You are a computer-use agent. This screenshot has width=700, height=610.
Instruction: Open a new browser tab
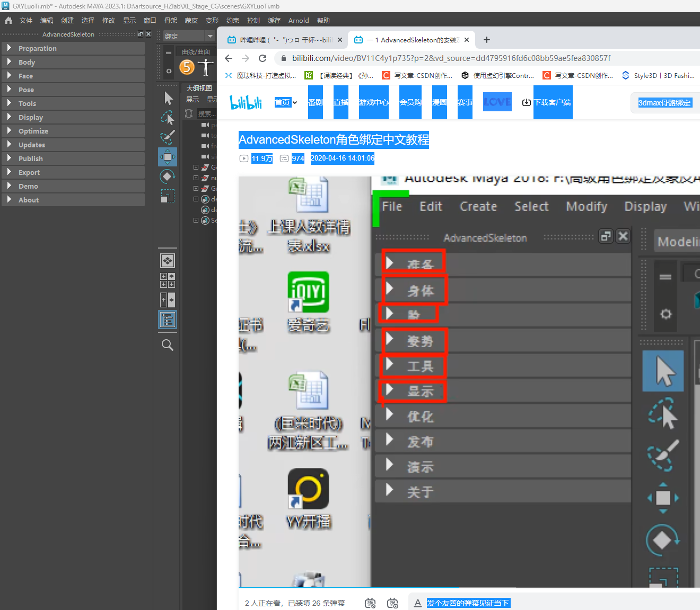click(x=487, y=40)
